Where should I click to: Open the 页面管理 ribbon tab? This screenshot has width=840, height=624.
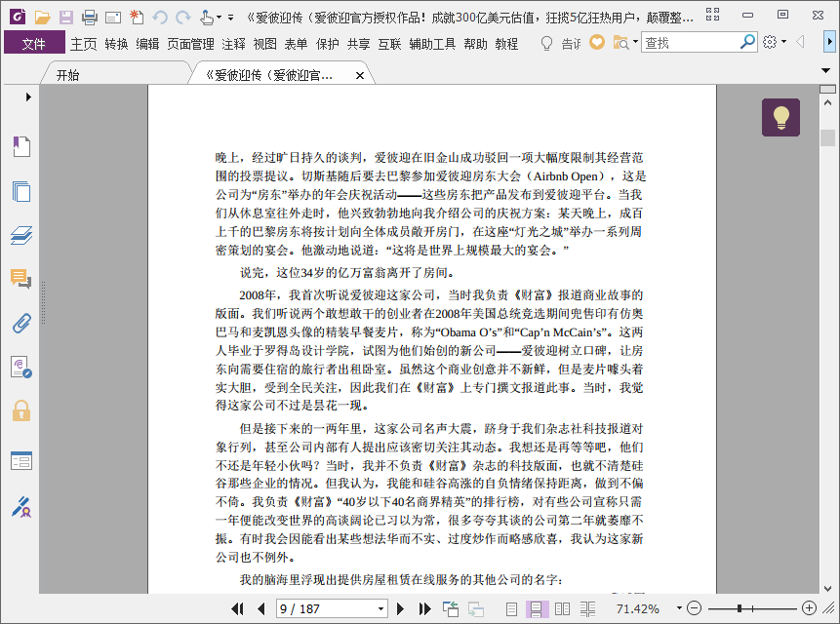pos(190,44)
